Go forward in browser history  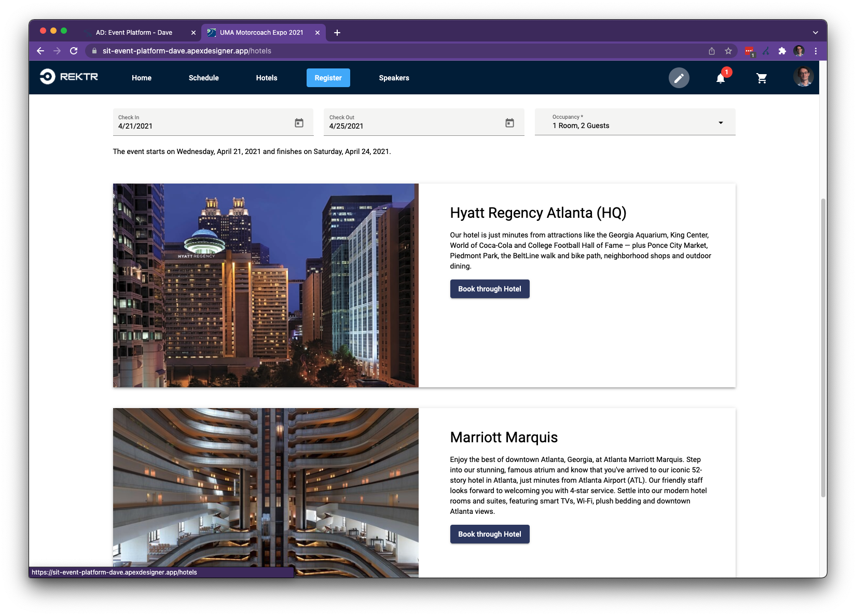[x=57, y=51]
